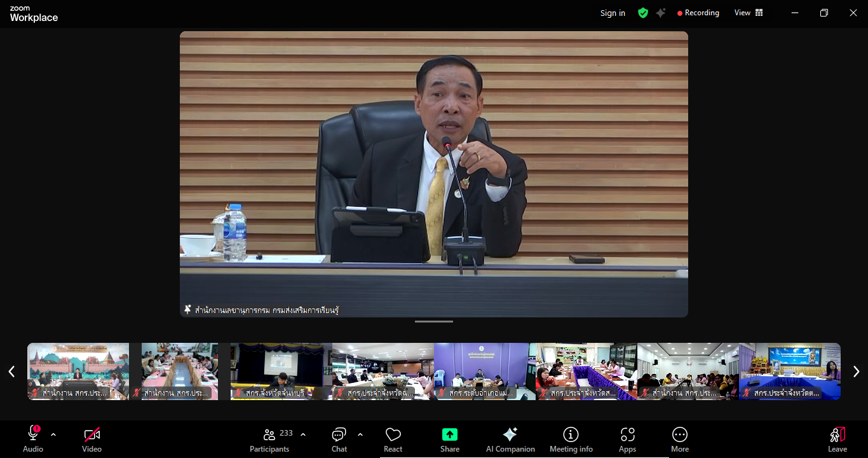The width and height of the screenshot is (868, 458).
Task: Click the Recording indicator
Action: [x=698, y=13]
